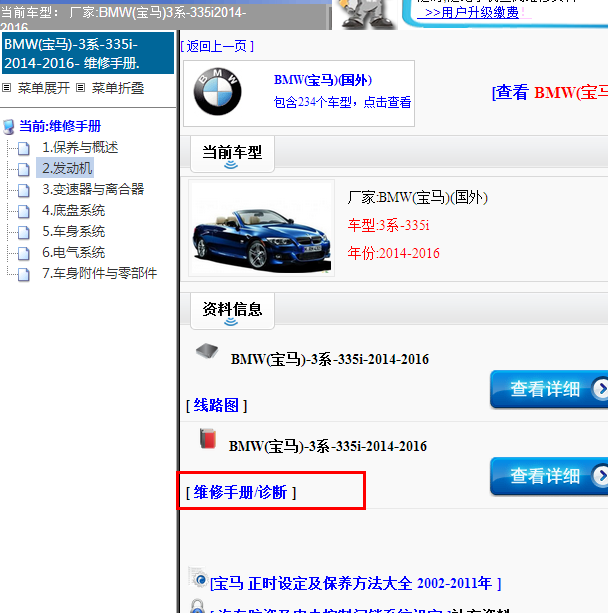The image size is (608, 613).
Task: Open the 1.保养与概述 tree item
Action: pos(80,147)
